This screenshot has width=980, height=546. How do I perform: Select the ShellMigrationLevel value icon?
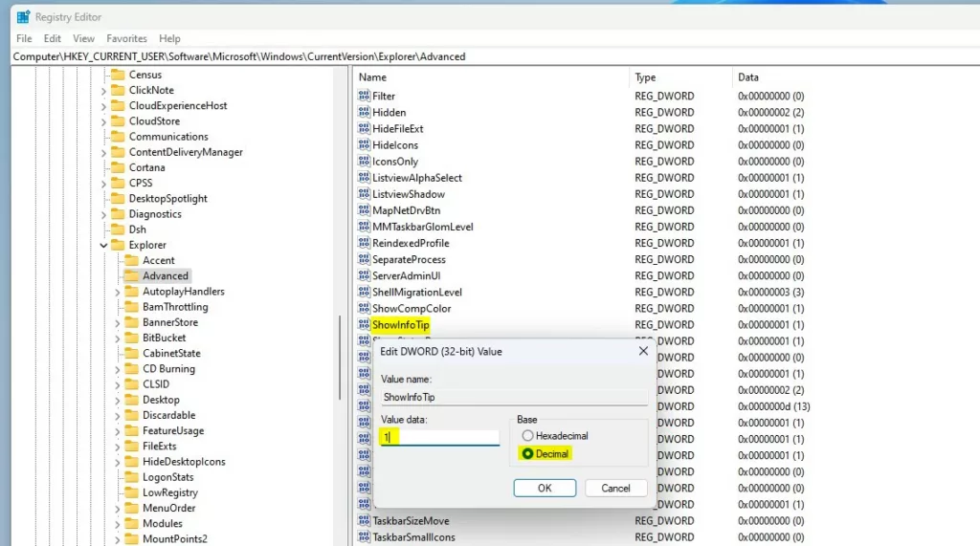[x=364, y=292]
